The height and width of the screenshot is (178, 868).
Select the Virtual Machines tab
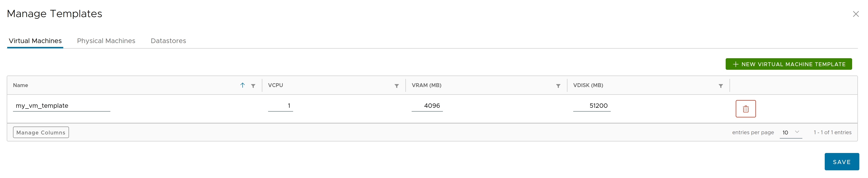pos(35,41)
